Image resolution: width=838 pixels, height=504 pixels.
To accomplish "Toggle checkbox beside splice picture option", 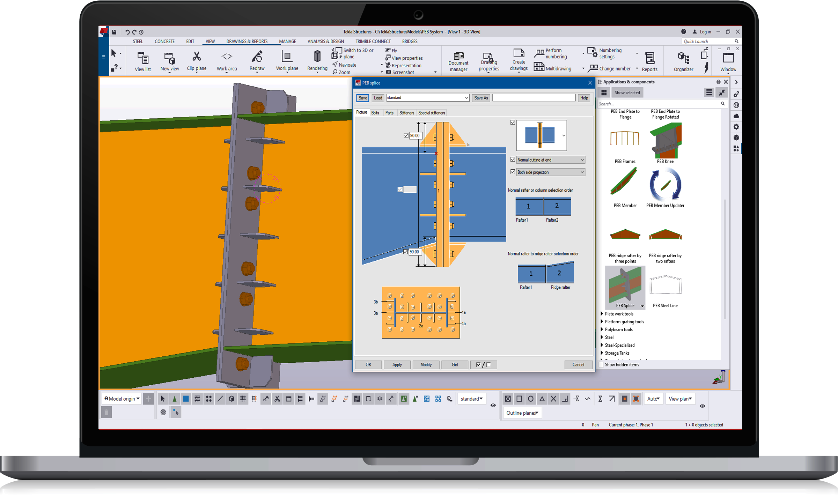I will click(513, 123).
